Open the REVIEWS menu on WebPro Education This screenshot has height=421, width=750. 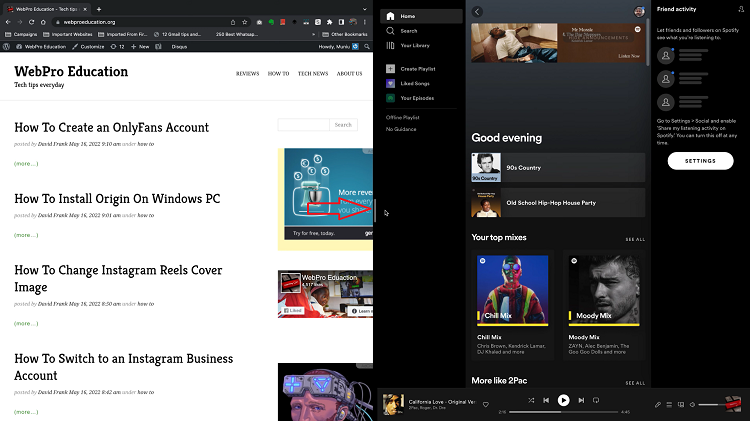point(247,74)
